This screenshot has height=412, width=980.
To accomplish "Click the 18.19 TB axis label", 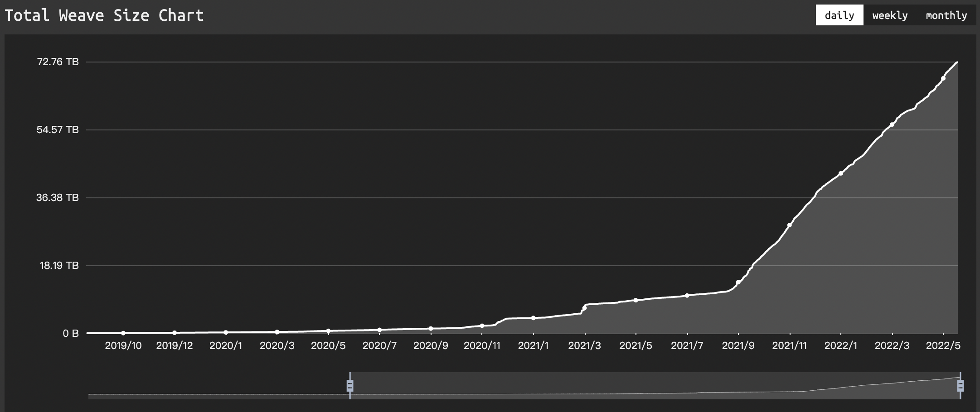I will coord(59,266).
